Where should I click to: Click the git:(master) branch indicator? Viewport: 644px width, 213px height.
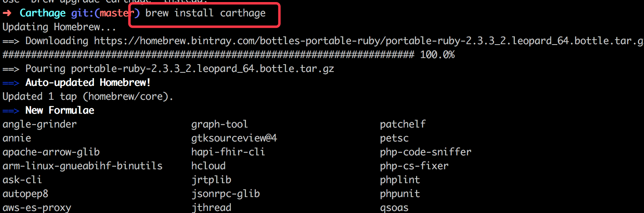(x=105, y=13)
